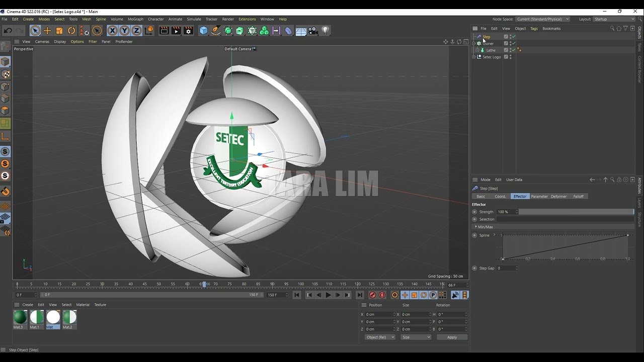Toggle Step enabled checkmark
This screenshot has width=644, height=362.
tap(514, 37)
